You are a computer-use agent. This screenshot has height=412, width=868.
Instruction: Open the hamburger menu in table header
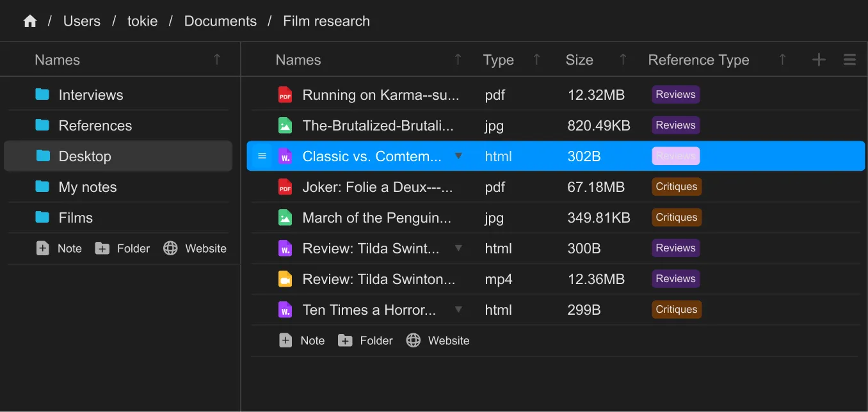coord(849,60)
